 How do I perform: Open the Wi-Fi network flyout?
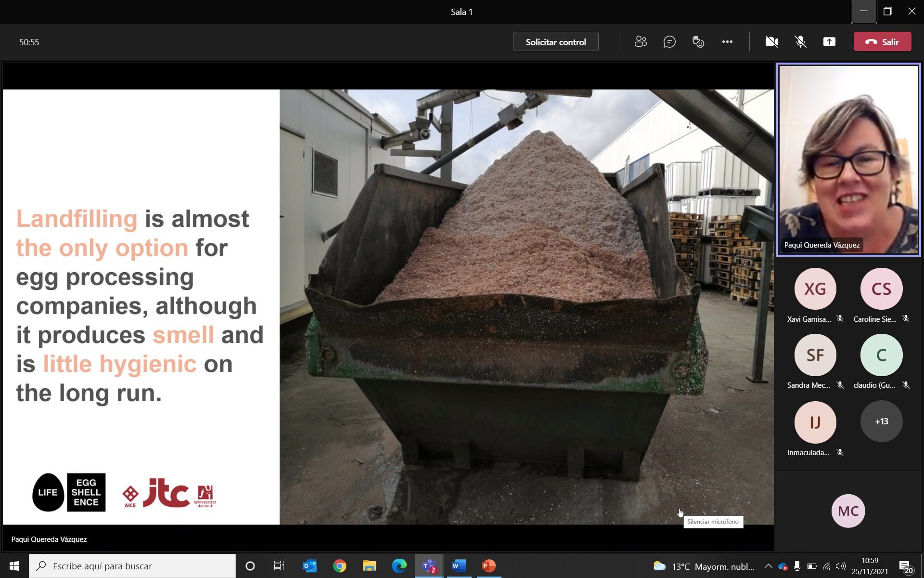click(826, 566)
